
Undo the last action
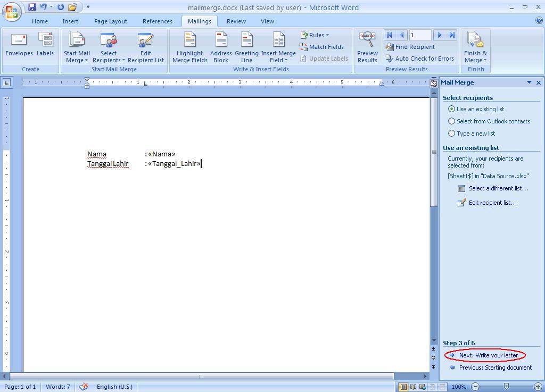point(44,6)
